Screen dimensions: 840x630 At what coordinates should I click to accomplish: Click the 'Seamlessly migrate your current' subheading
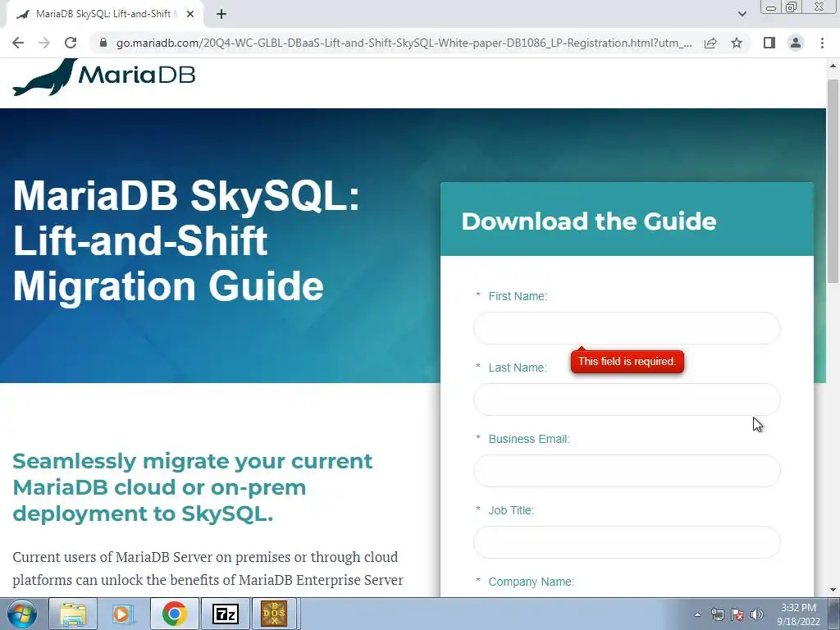pyautogui.click(x=192, y=461)
